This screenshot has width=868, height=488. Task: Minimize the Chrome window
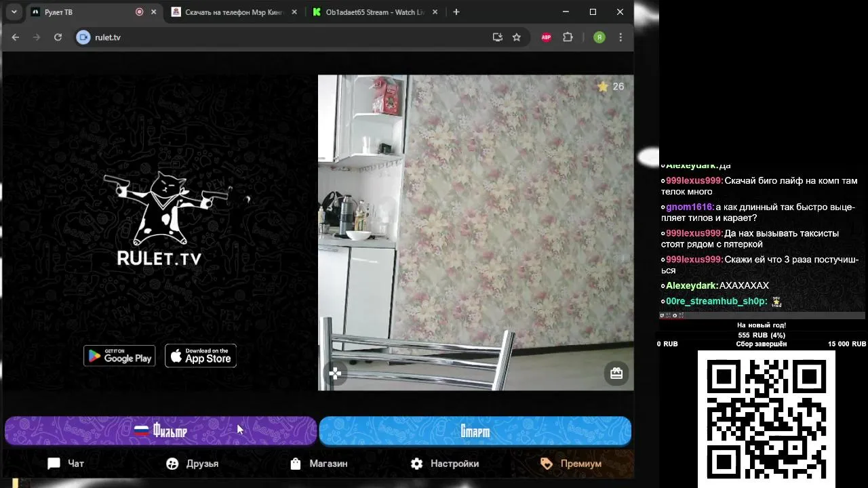[566, 12]
